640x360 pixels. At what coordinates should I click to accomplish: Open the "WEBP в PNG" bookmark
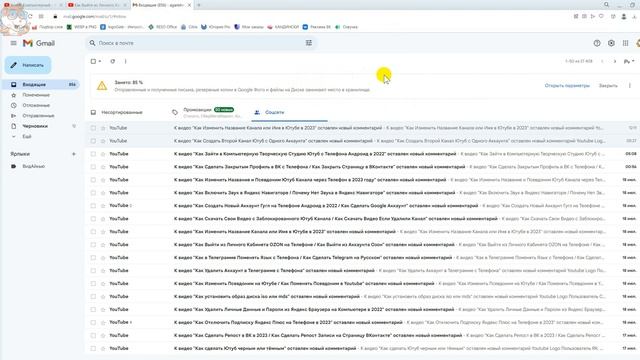[82, 27]
